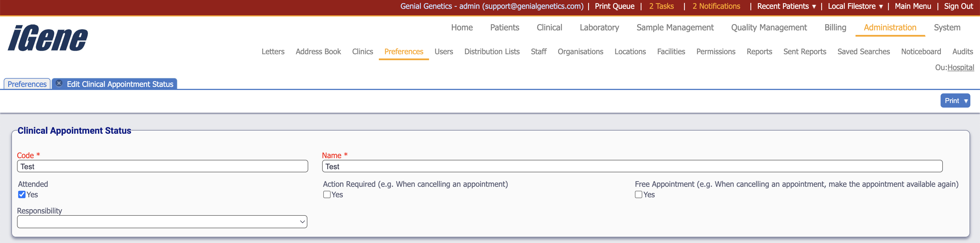
Task: Enable the Free Appointment Yes checkbox
Action: click(x=638, y=194)
